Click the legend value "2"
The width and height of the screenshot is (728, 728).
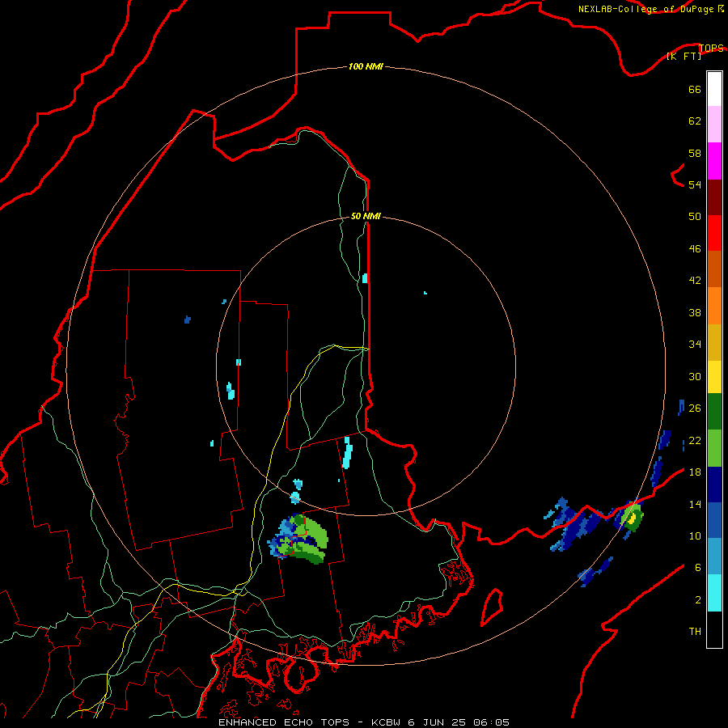tap(698, 600)
